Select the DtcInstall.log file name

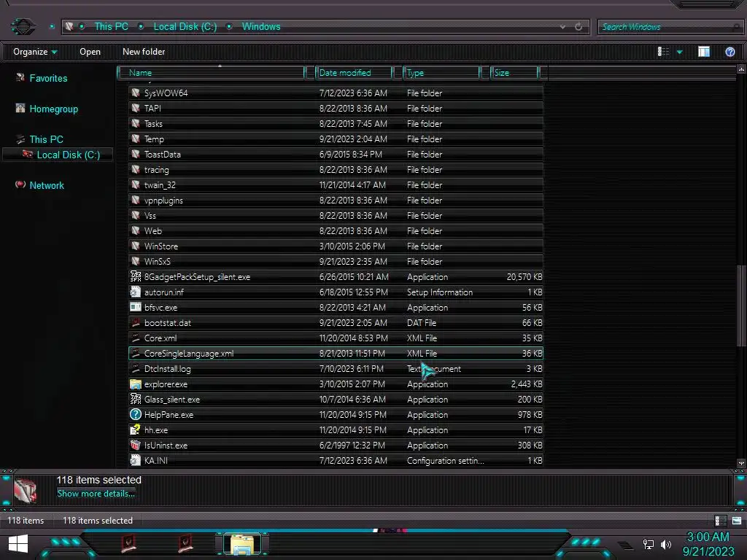167,368
